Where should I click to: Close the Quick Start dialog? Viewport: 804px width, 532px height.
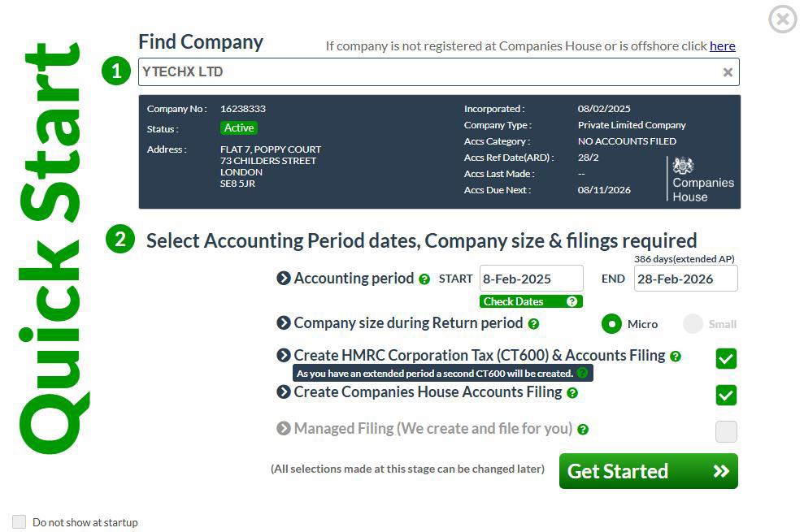coord(782,19)
